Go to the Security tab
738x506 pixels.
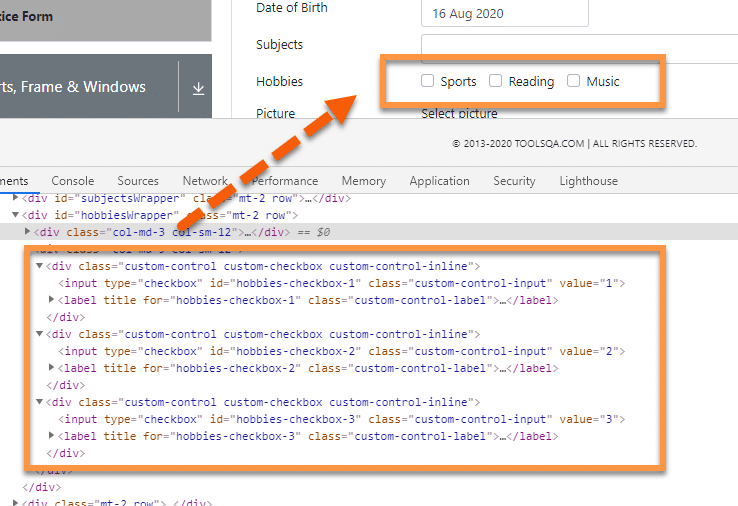514,181
